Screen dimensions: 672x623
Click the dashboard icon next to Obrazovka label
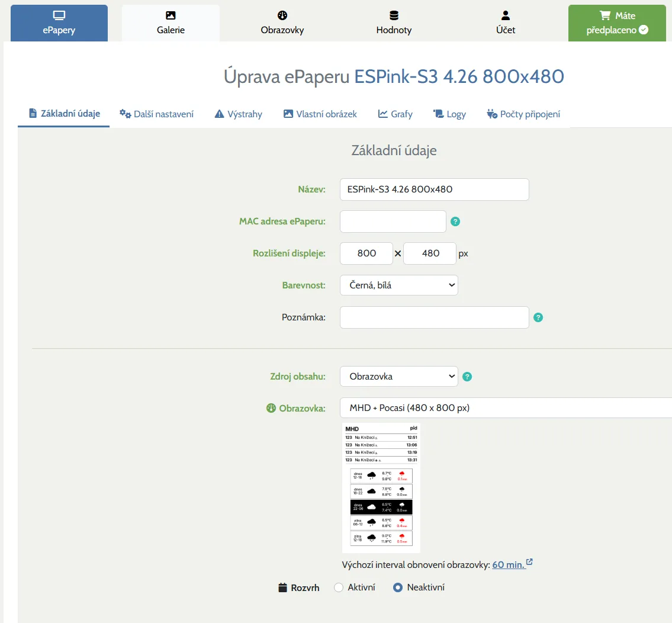(271, 408)
